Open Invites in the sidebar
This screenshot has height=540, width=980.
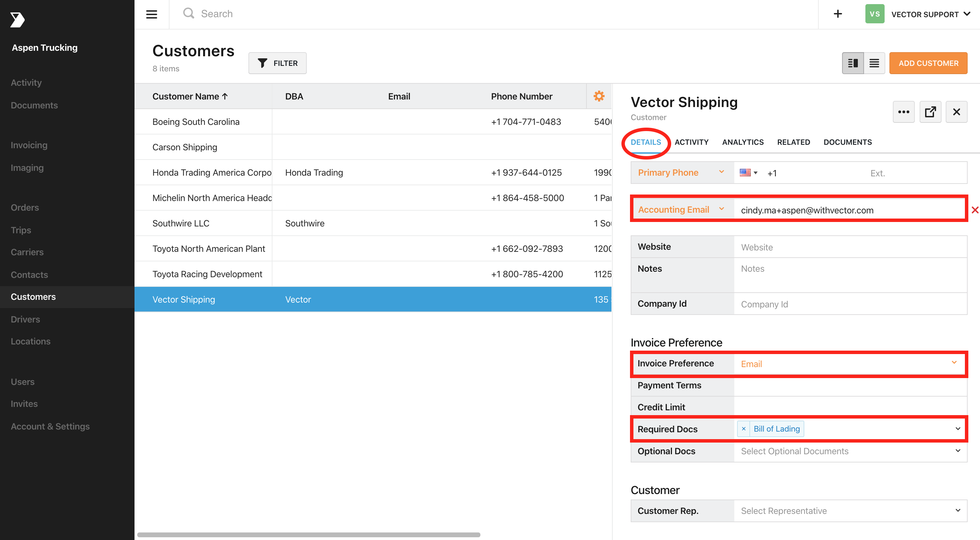pyautogui.click(x=24, y=404)
